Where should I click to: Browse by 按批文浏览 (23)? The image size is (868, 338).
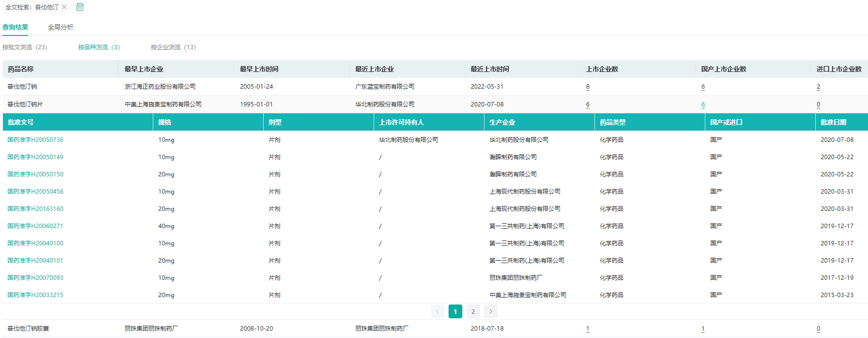[25, 47]
